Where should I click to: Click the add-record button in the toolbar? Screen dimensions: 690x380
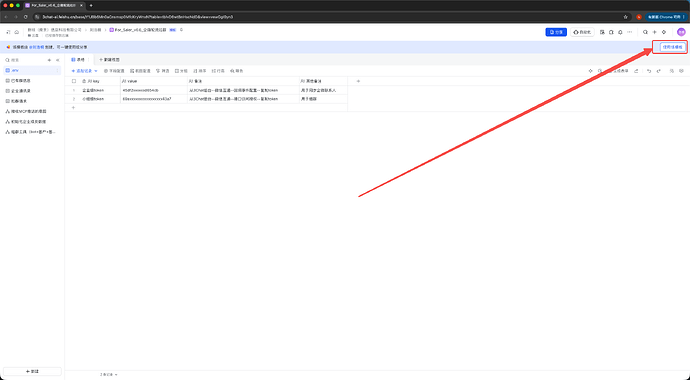[x=82, y=71]
